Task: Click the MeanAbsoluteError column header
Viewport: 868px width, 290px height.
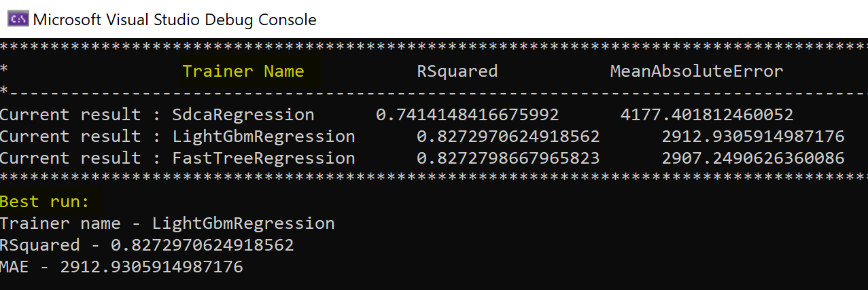Action: [x=697, y=71]
